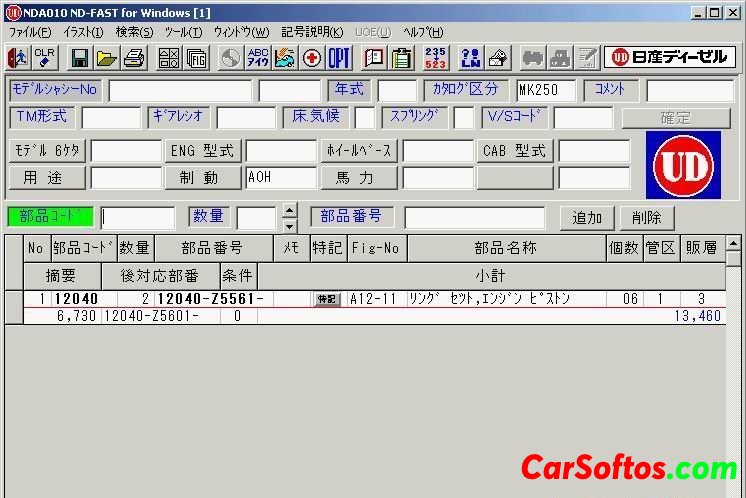Click the 235/523 number icon
The image size is (746, 498).
tap(435, 57)
